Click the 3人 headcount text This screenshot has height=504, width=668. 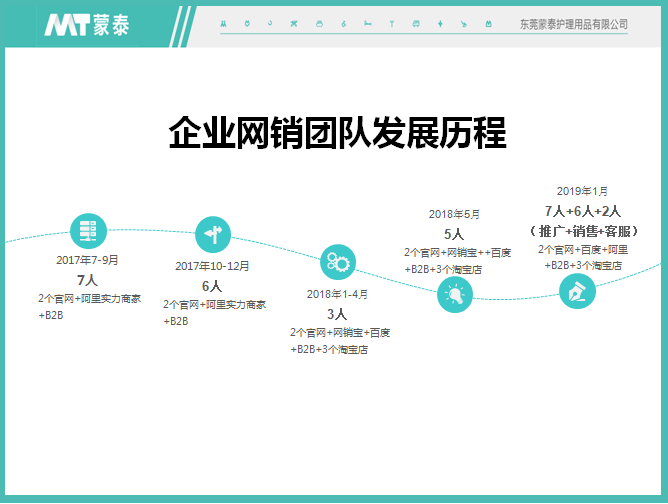(337, 314)
